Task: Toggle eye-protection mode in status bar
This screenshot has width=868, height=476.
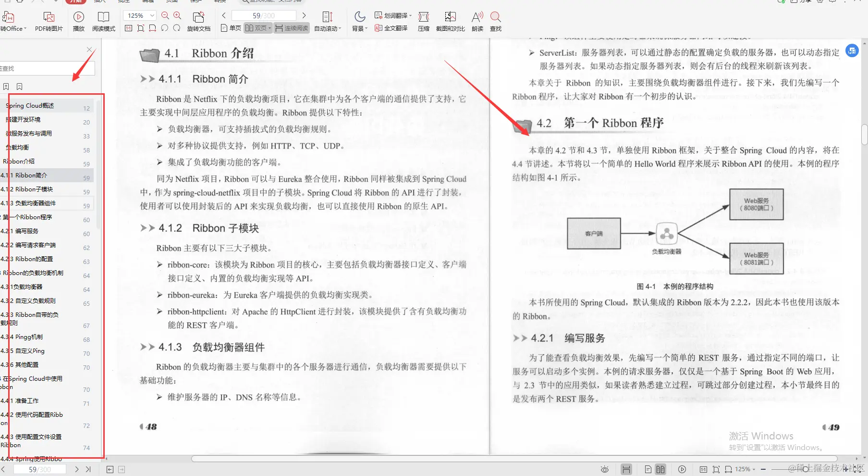Action: click(x=605, y=469)
